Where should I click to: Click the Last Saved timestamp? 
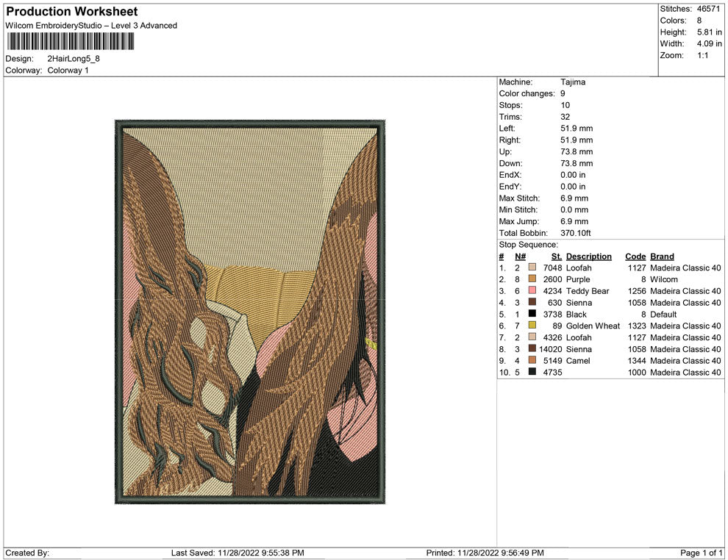point(238,553)
